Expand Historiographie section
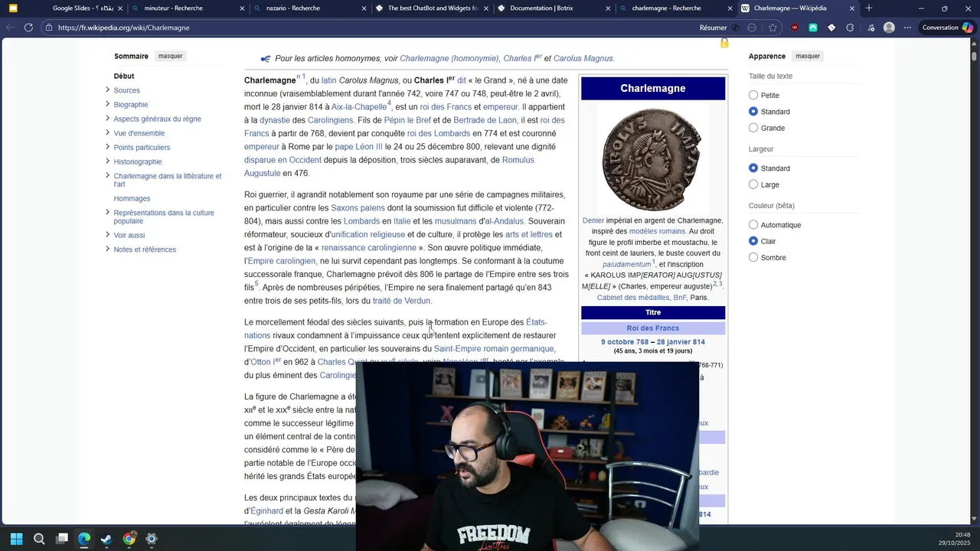 pos(107,161)
